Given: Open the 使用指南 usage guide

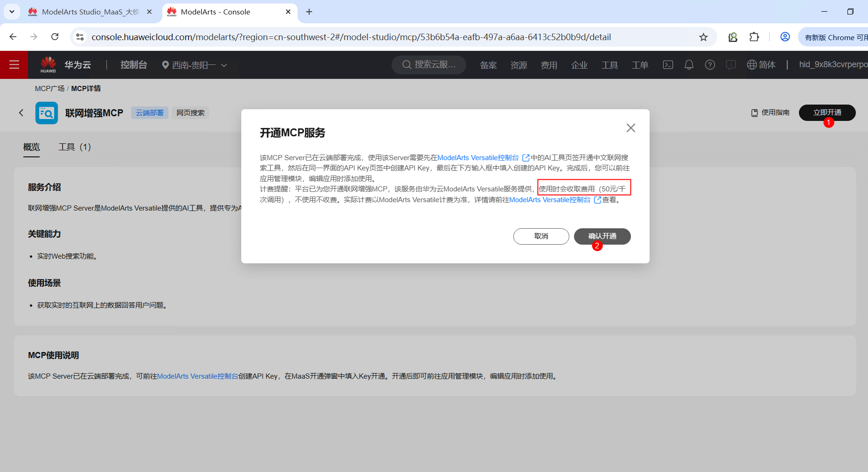Looking at the screenshot, I should click(x=770, y=113).
